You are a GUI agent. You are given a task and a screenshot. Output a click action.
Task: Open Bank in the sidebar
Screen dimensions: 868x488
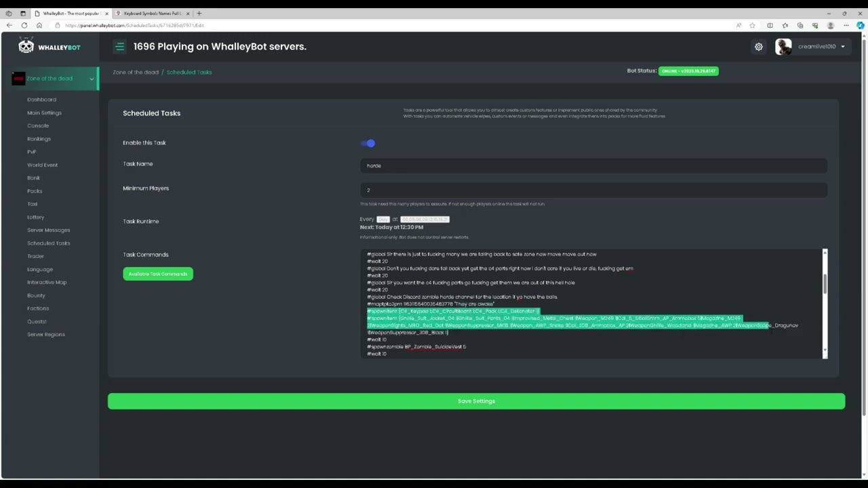pyautogui.click(x=33, y=178)
